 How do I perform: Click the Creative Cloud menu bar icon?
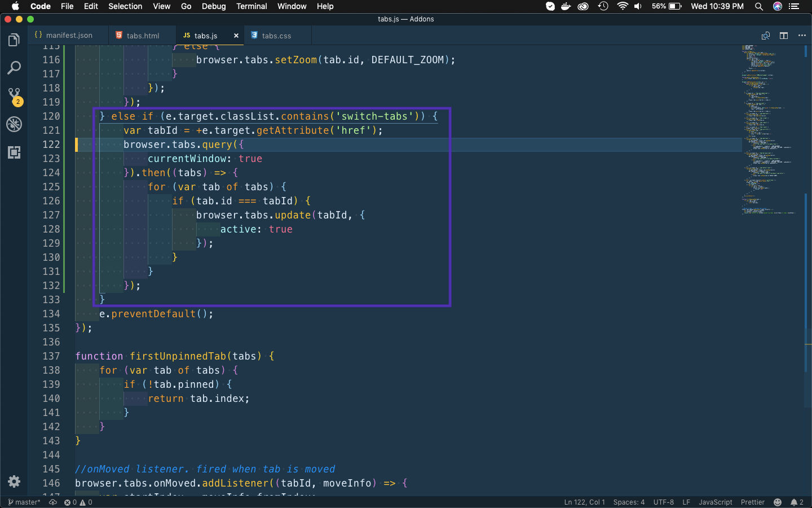[x=584, y=6]
